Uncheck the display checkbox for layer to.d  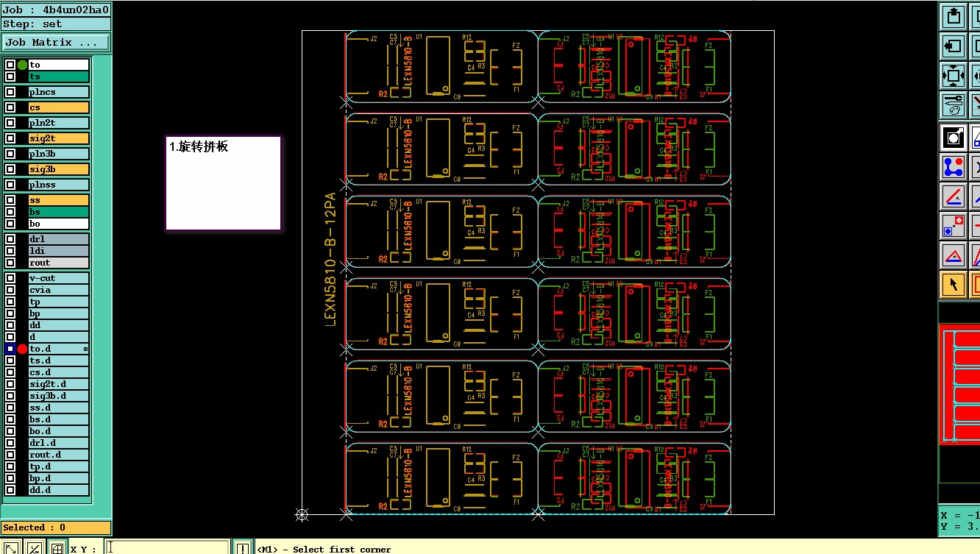(x=10, y=349)
